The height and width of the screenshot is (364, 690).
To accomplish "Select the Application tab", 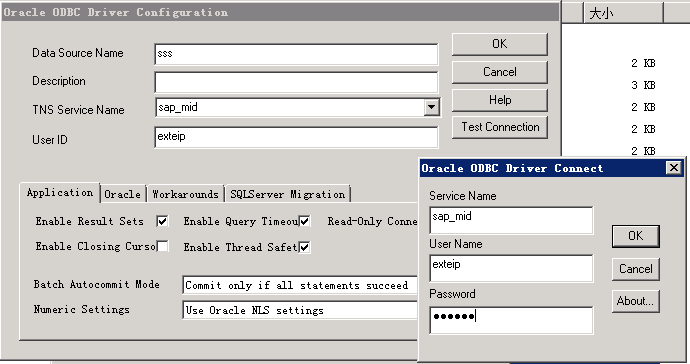I will click(x=60, y=193).
